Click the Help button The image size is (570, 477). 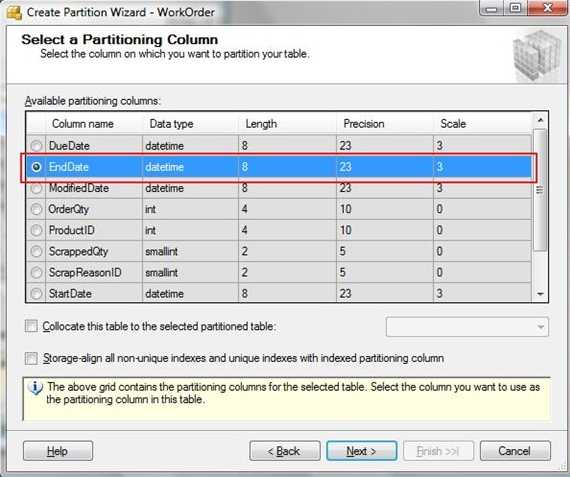pyautogui.click(x=58, y=451)
